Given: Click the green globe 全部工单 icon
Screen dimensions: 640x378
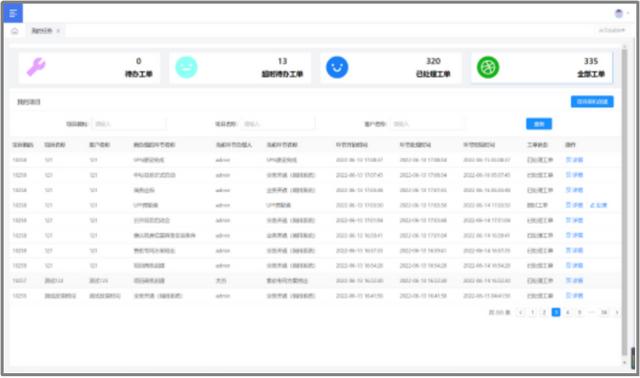Looking at the screenshot, I should tap(488, 67).
